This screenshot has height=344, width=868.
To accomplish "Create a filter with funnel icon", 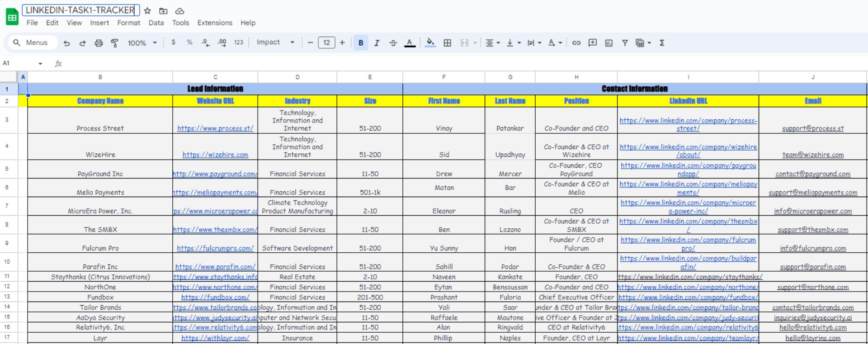I will click(625, 43).
